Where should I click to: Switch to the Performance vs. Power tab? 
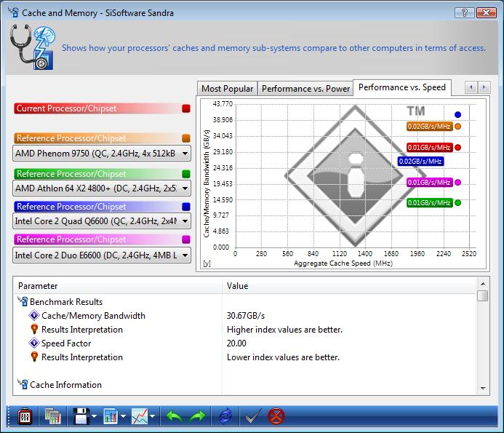pyautogui.click(x=305, y=89)
